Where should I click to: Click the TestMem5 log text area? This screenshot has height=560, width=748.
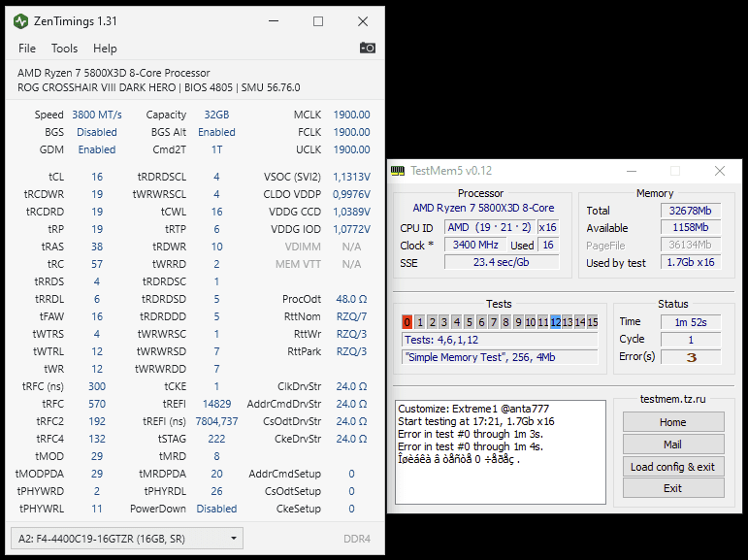(501, 452)
